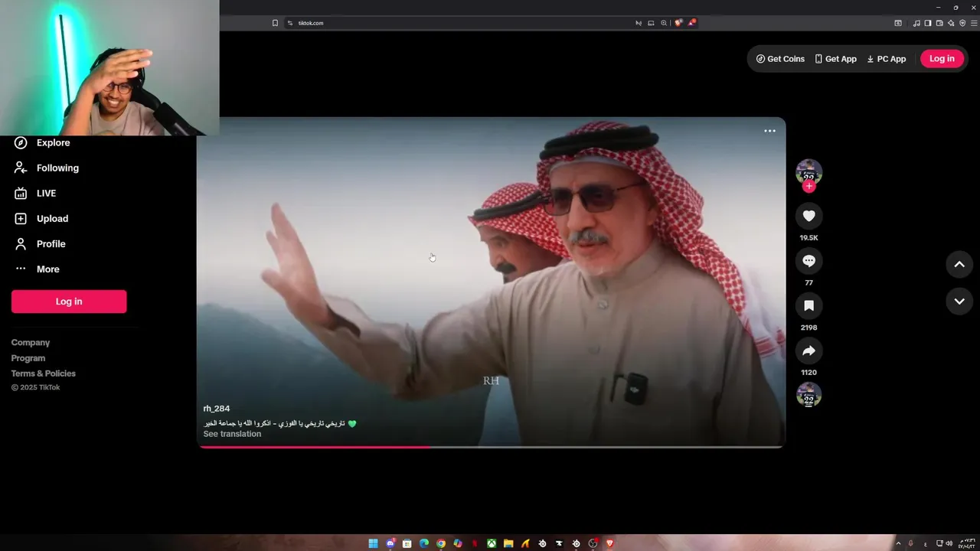Share the video with the arrow icon
980x551 pixels.
(x=808, y=350)
